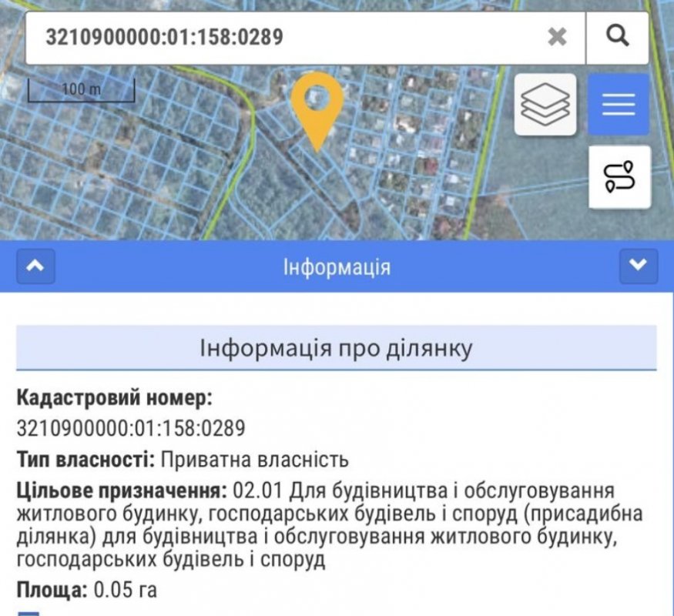The width and height of the screenshot is (674, 616).
Task: Clear the cadastral number search field
Action: pos(557,36)
